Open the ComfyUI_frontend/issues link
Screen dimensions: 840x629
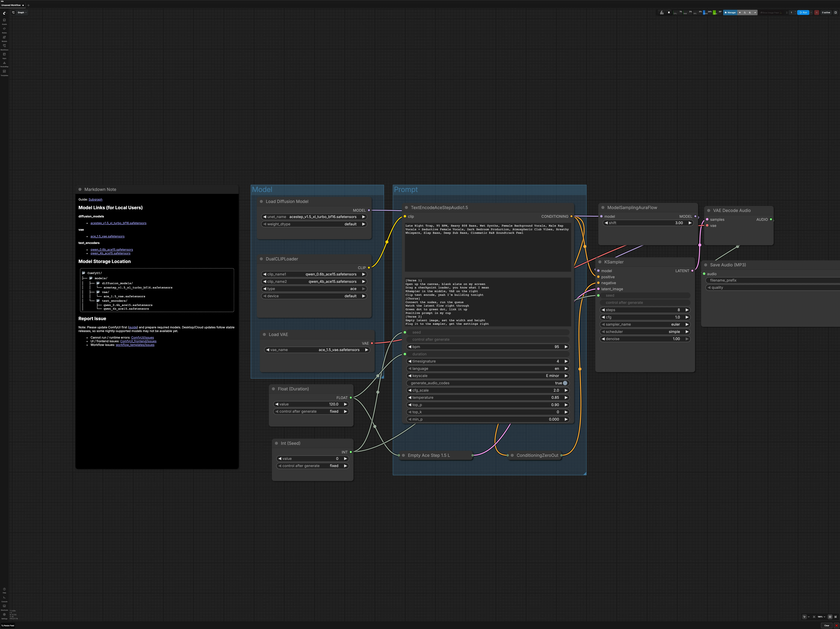pyautogui.click(x=138, y=341)
